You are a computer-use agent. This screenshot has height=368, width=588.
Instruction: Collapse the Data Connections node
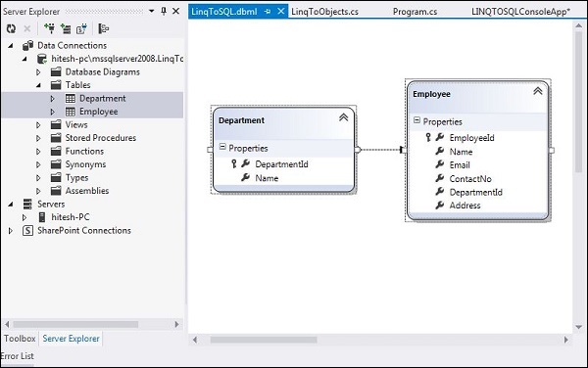[x=11, y=46]
